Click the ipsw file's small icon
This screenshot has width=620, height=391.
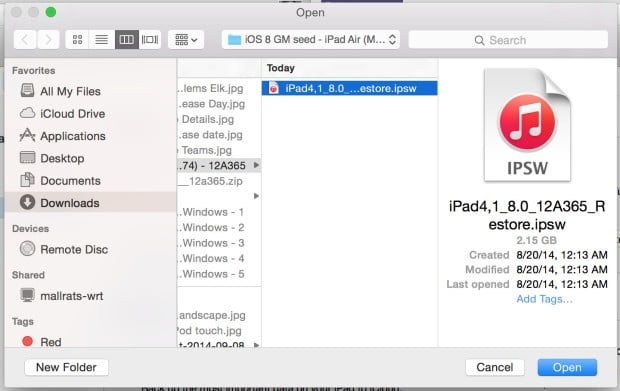click(274, 88)
